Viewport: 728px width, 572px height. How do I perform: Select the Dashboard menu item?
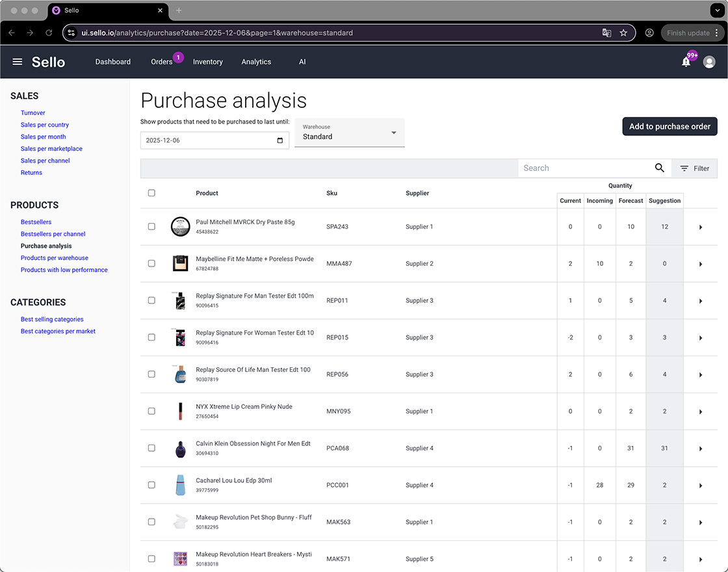[112, 62]
